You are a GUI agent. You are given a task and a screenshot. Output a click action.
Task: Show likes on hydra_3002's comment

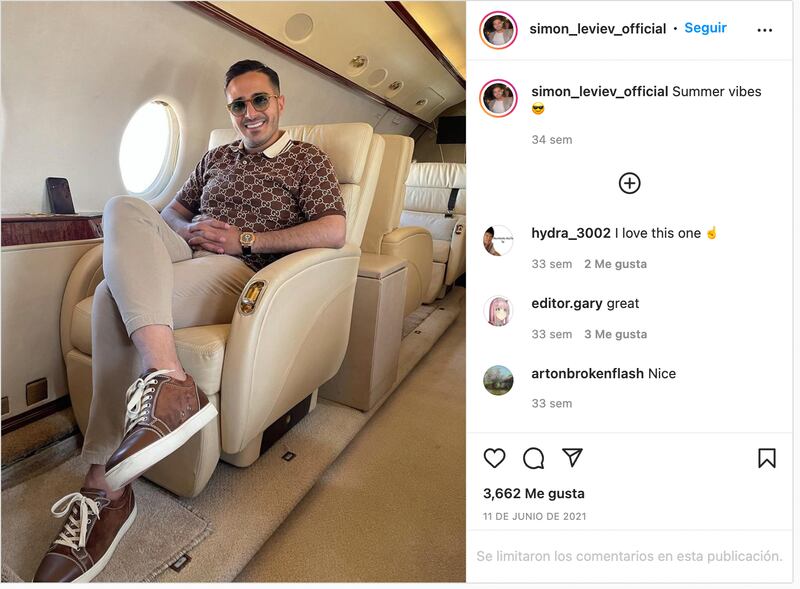coord(615,264)
